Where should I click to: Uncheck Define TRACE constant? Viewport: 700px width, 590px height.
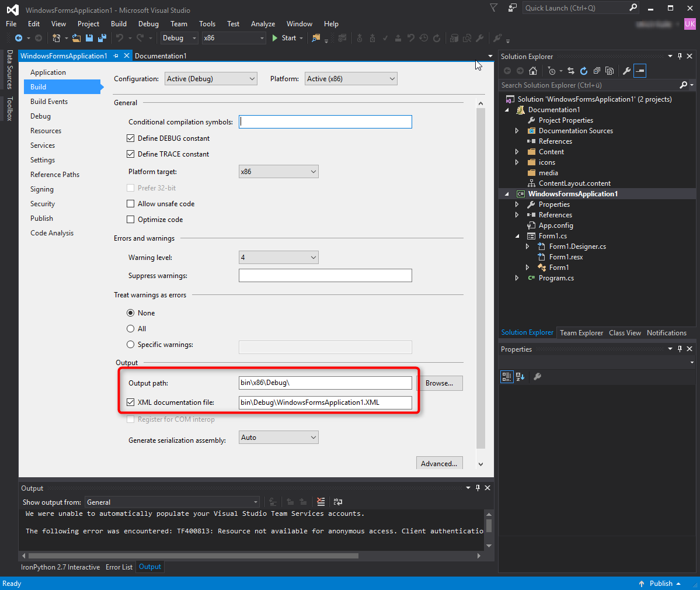[130, 154]
